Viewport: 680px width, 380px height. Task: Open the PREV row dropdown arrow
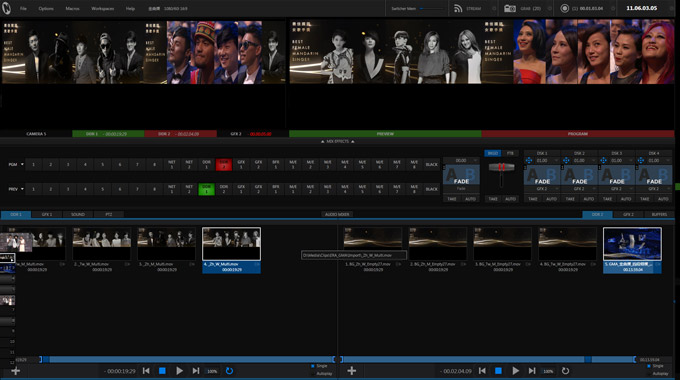tap(22, 189)
